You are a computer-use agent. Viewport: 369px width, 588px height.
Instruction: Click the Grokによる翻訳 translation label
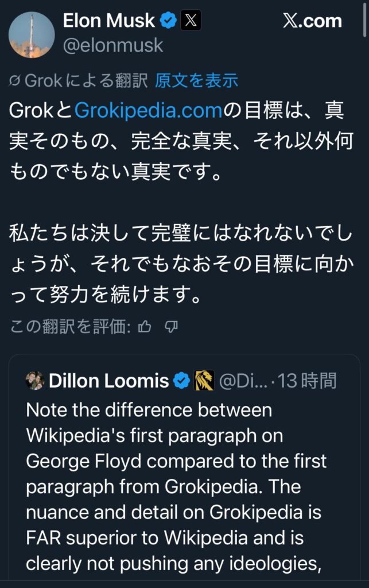(86, 81)
